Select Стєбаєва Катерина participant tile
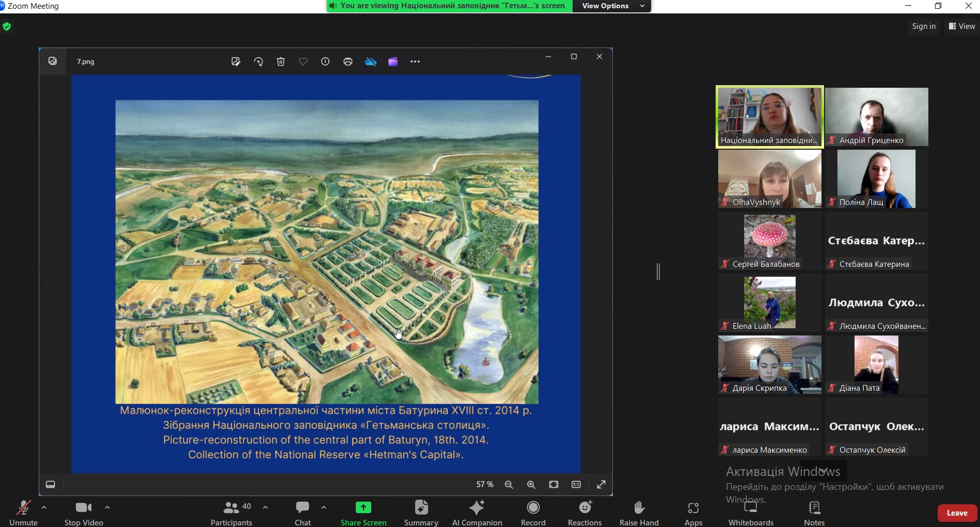Screen dimensions: 980x527 click(876, 241)
